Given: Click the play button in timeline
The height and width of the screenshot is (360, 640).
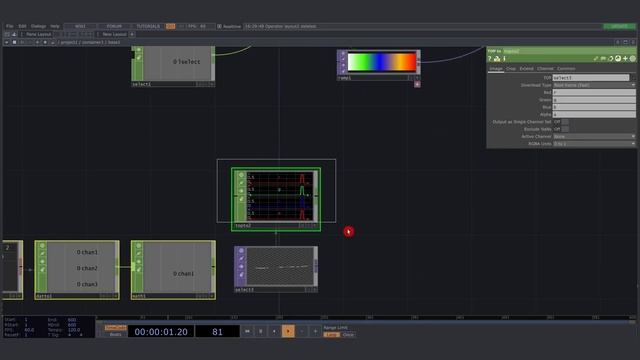Looking at the screenshot, I should click(288, 331).
